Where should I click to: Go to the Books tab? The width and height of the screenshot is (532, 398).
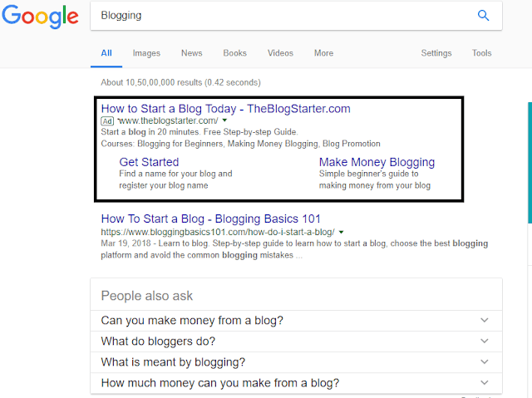[x=234, y=53]
